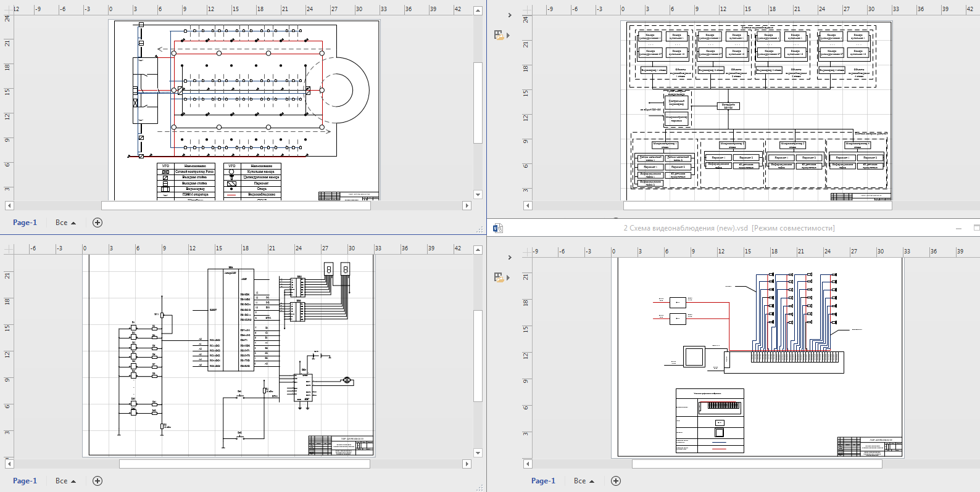Click scroll-down arrow in floor plan window

478,195
